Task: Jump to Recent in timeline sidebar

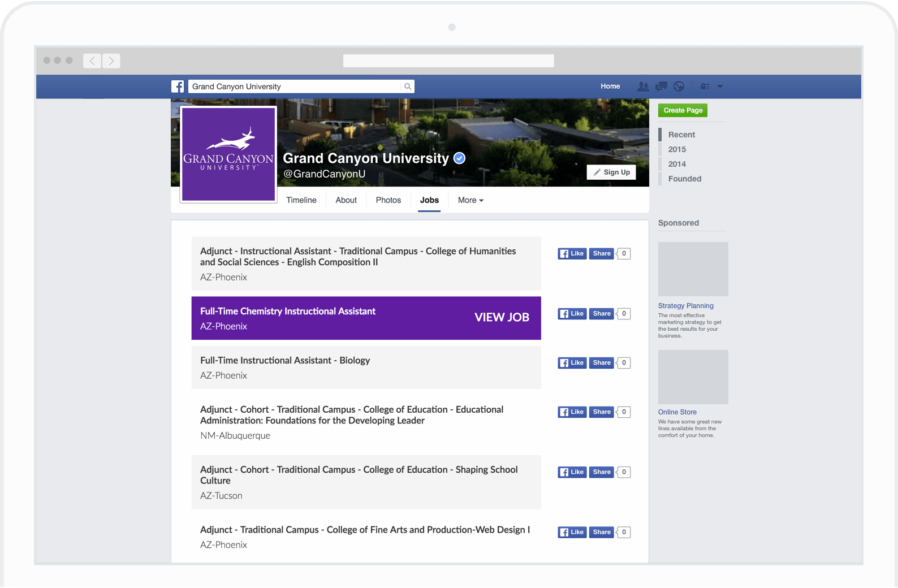Action: pos(681,135)
